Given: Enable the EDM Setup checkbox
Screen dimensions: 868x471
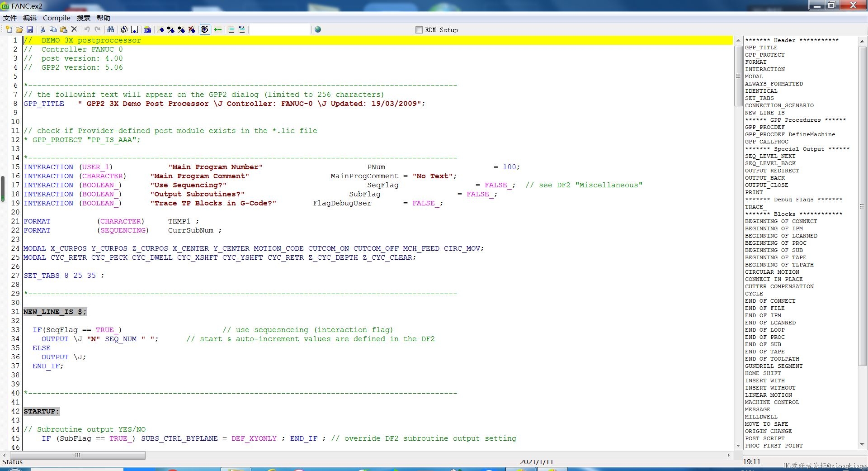Looking at the screenshot, I should (x=419, y=30).
